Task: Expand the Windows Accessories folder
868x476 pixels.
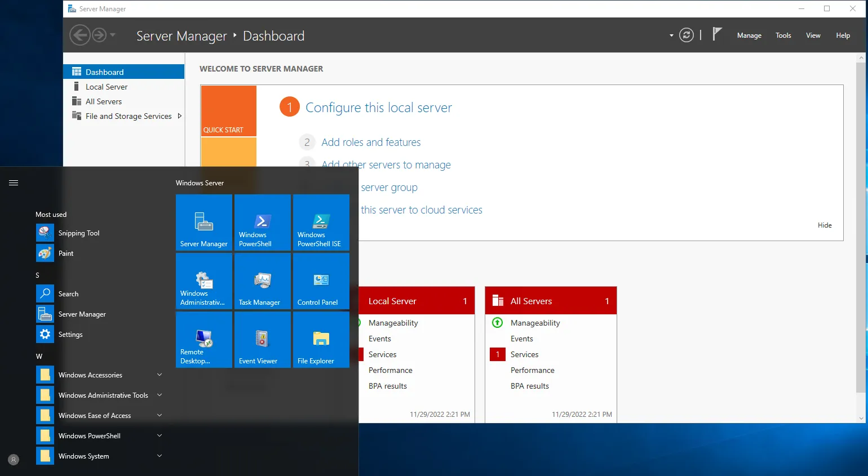Action: (160, 375)
